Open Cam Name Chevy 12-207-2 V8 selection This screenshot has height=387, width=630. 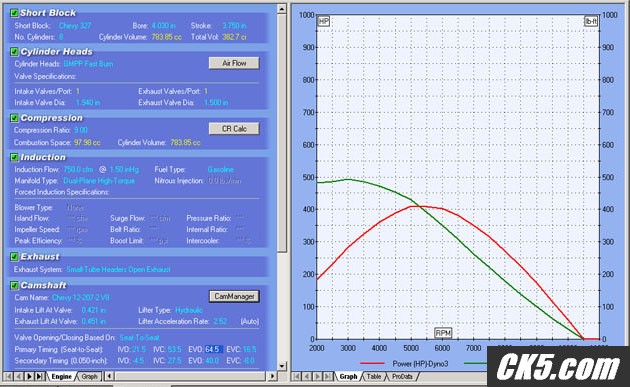point(81,298)
